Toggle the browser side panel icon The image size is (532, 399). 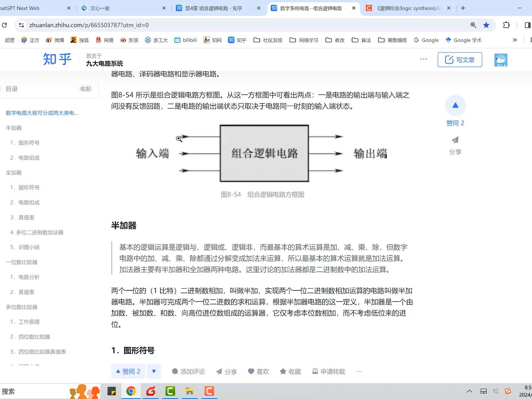click(x=528, y=25)
